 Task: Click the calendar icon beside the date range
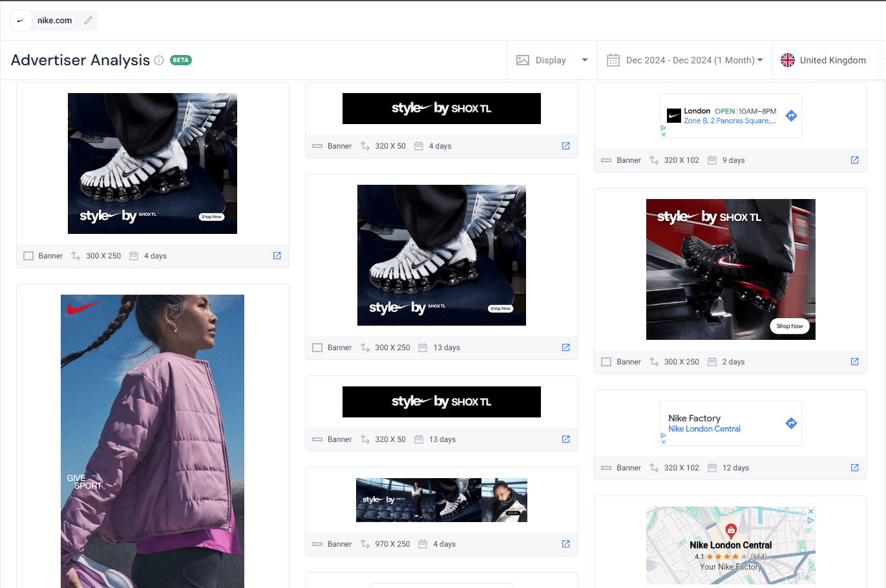[613, 59]
